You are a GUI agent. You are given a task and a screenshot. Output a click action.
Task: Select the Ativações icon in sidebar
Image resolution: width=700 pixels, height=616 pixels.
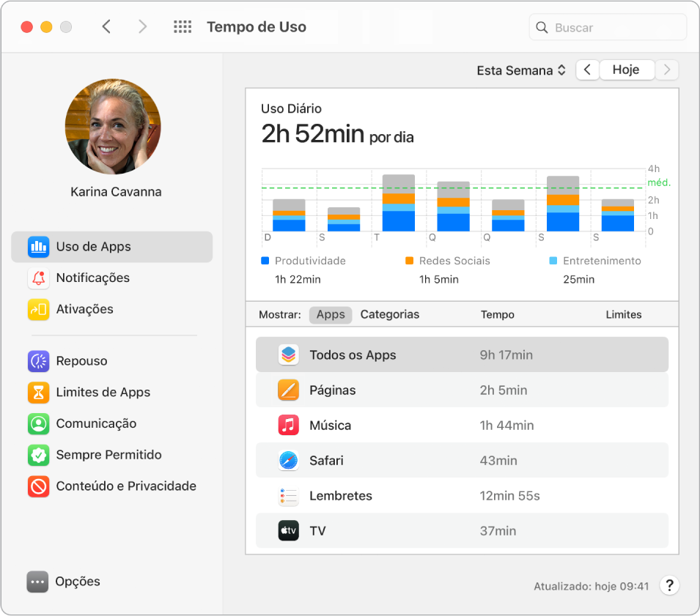(x=38, y=309)
